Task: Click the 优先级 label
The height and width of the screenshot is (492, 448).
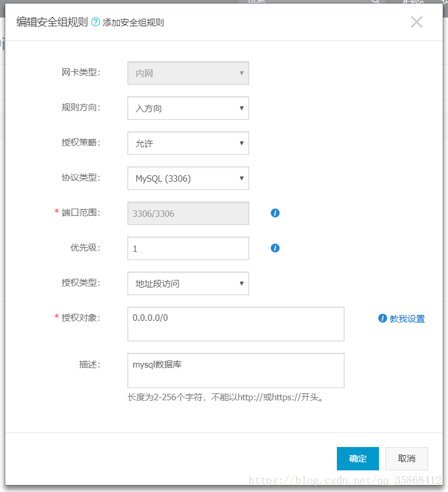Action: point(85,248)
